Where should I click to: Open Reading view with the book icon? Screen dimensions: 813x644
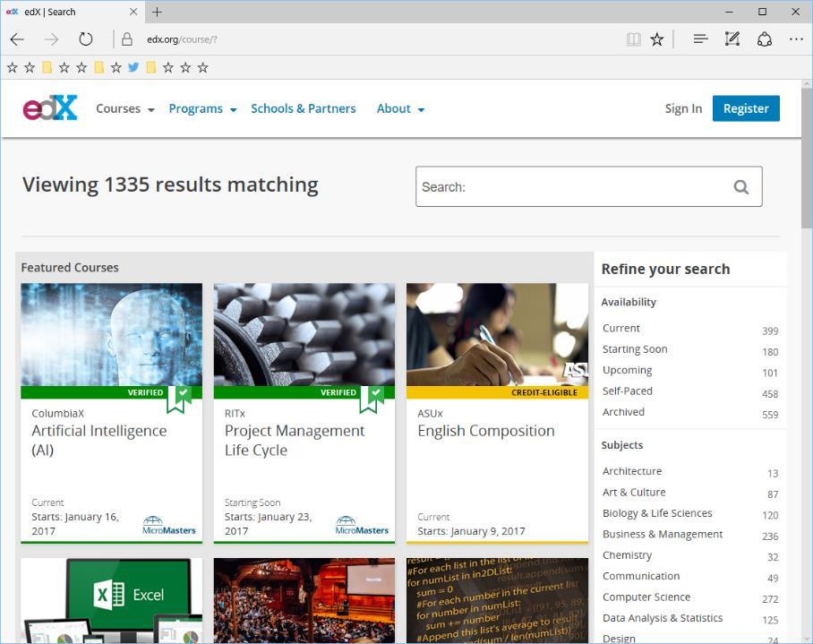[x=634, y=39]
